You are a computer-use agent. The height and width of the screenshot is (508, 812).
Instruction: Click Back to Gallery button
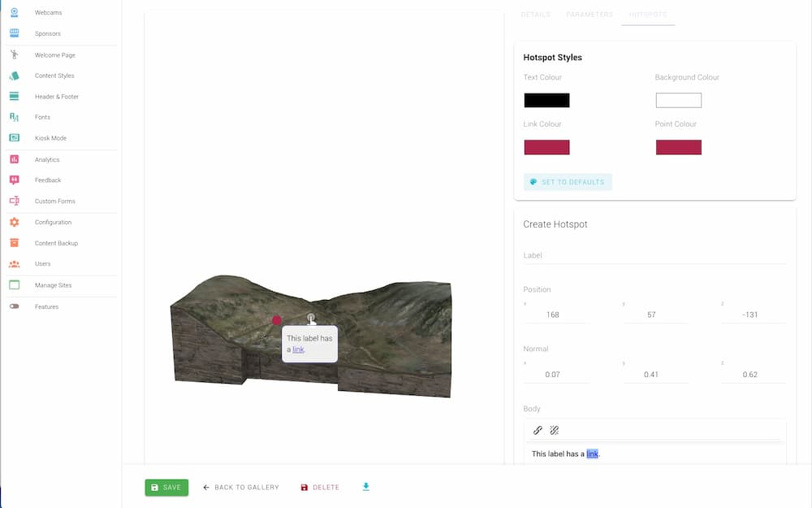240,488
